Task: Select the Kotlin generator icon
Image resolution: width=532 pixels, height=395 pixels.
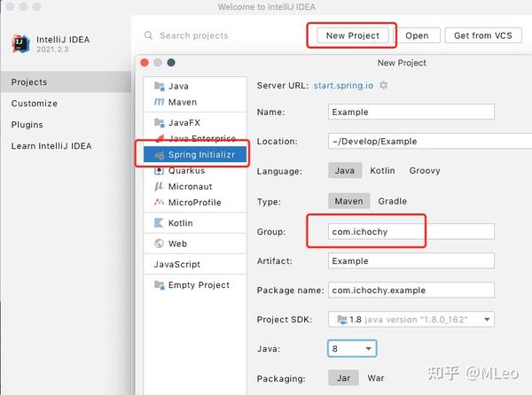Action: [160, 222]
